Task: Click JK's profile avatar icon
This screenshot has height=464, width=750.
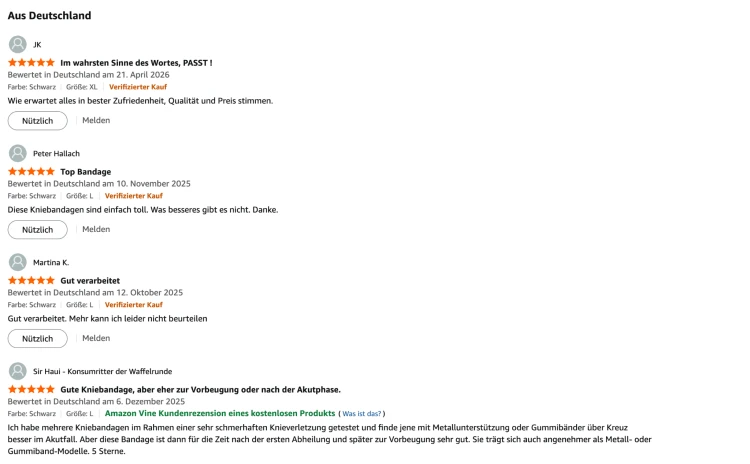Action: [18, 44]
